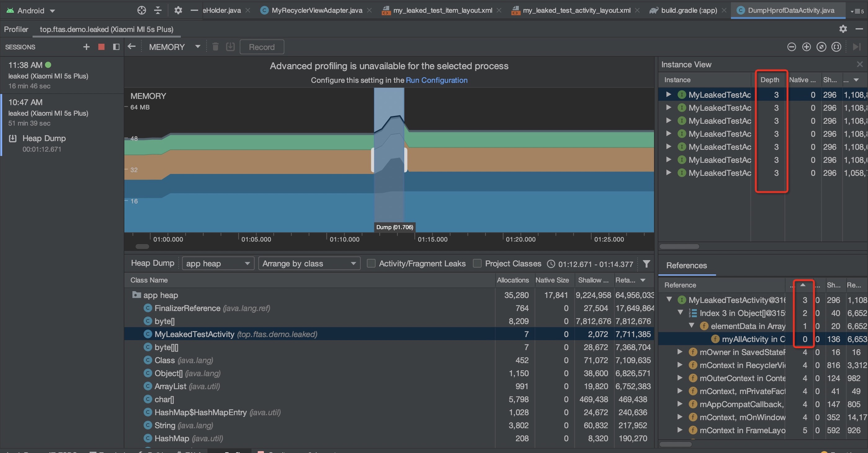Viewport: 868px width, 453px height.
Task: Expand the first MyLeakedTestAc instance row
Action: pos(669,95)
